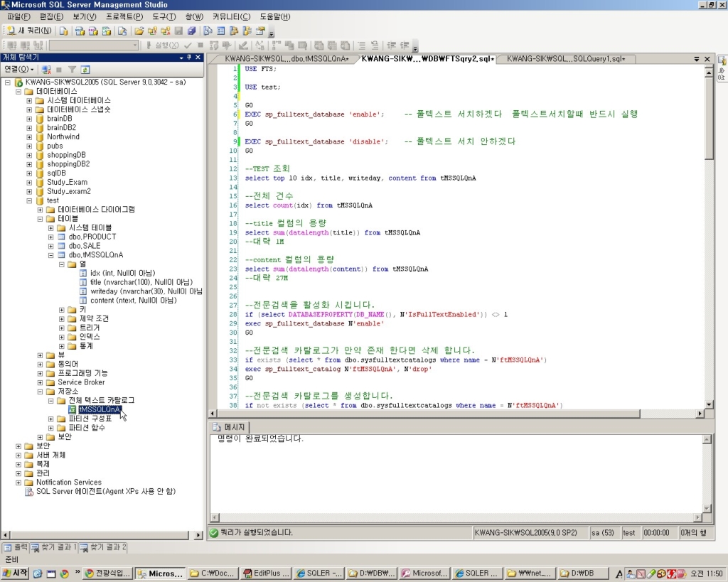The width and height of the screenshot is (728, 582).
Task: Open the active files dropdown arrow of tabs
Action: 697,59
